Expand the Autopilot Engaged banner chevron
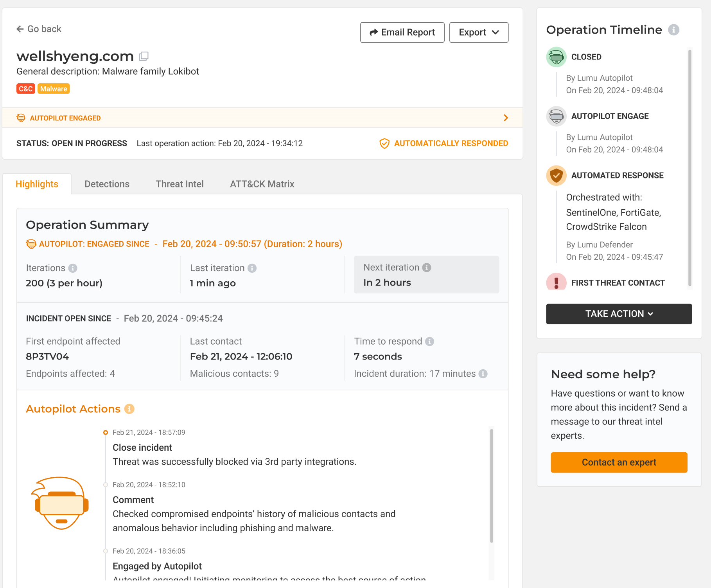The image size is (711, 588). (506, 118)
